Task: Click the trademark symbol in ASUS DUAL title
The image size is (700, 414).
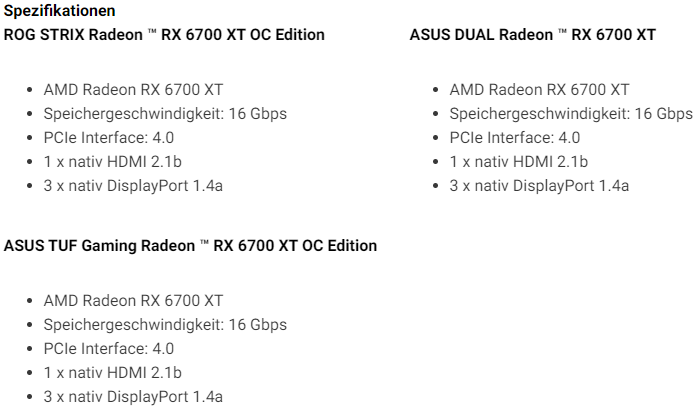Action: pos(562,31)
